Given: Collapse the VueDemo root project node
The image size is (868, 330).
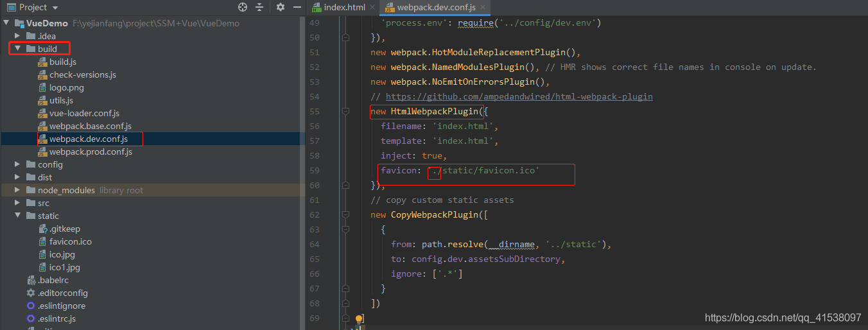Looking at the screenshot, I should (7, 23).
